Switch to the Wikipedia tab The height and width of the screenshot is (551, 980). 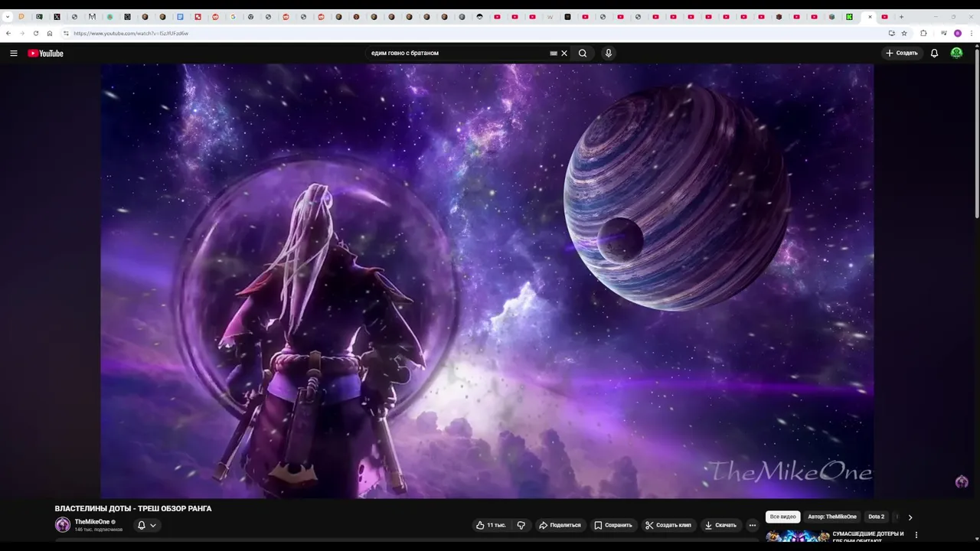550,16
